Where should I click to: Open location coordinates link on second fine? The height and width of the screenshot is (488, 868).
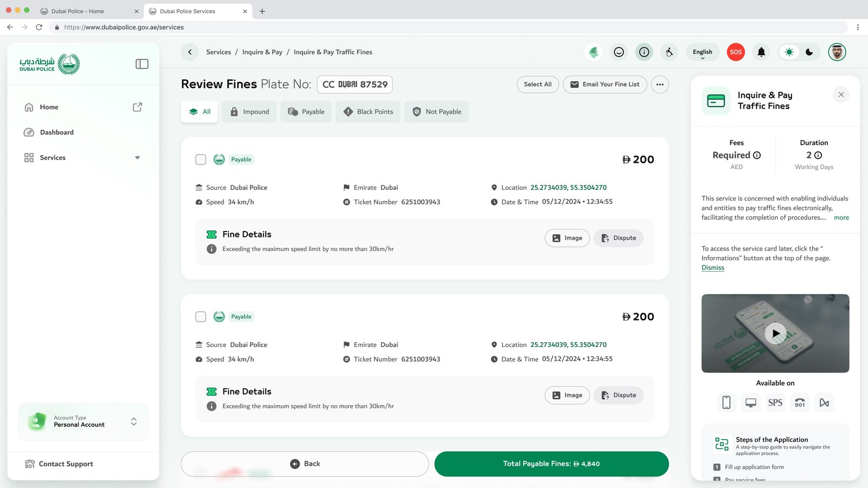pos(569,345)
